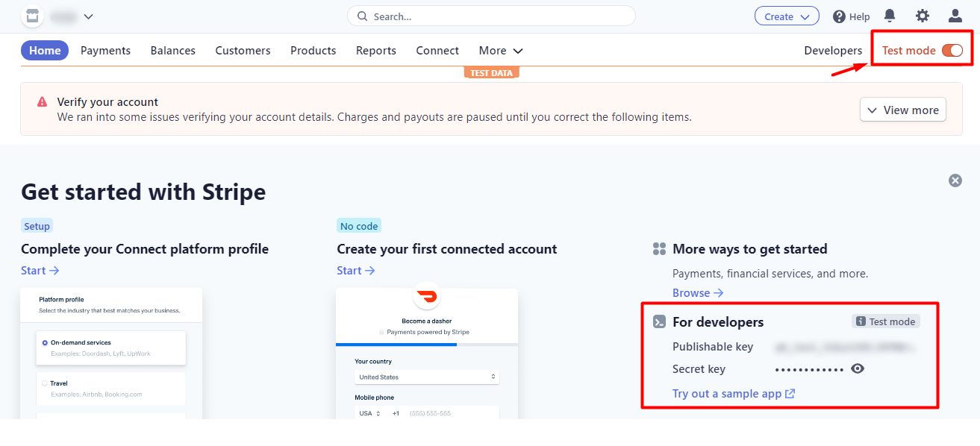Reveal the Secret key with eye icon

click(858, 368)
